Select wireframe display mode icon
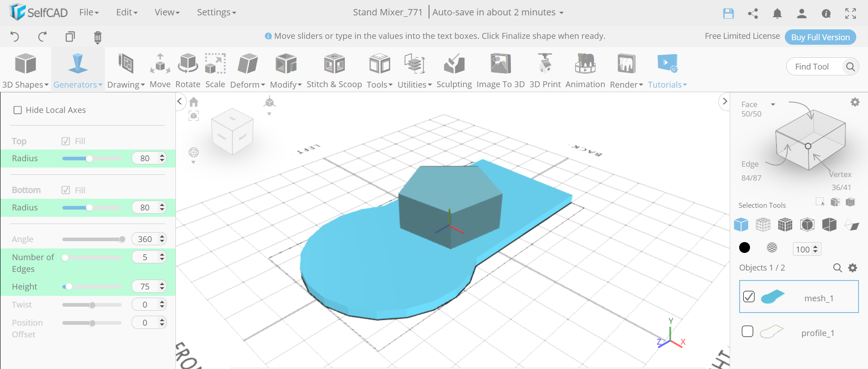Screen dimensions: 868x369 point(763,224)
